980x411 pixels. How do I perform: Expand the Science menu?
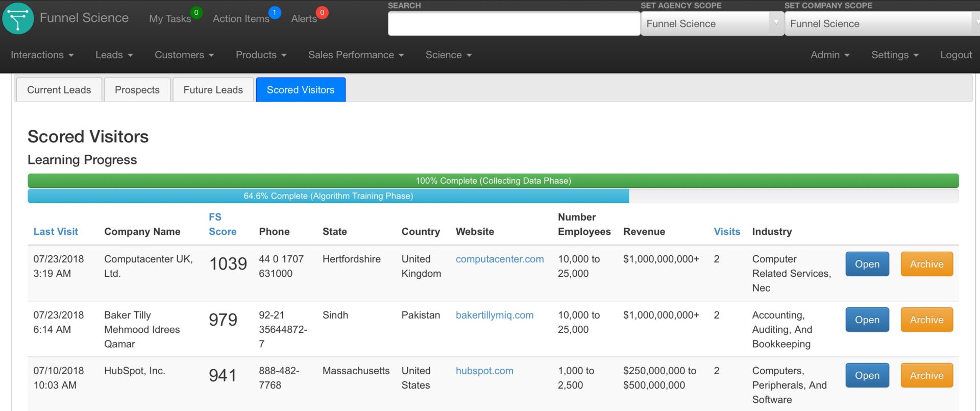449,55
